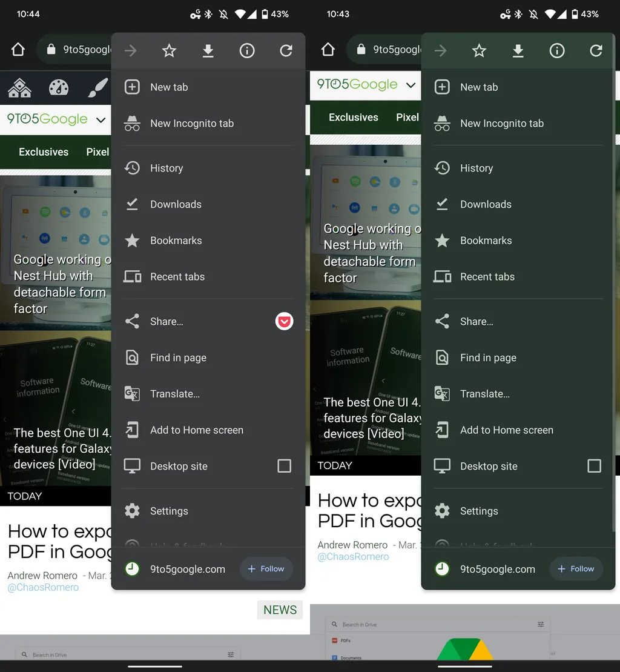This screenshot has width=620, height=672.
Task: Bookmark the page with the star in the left menu
Action: (169, 51)
